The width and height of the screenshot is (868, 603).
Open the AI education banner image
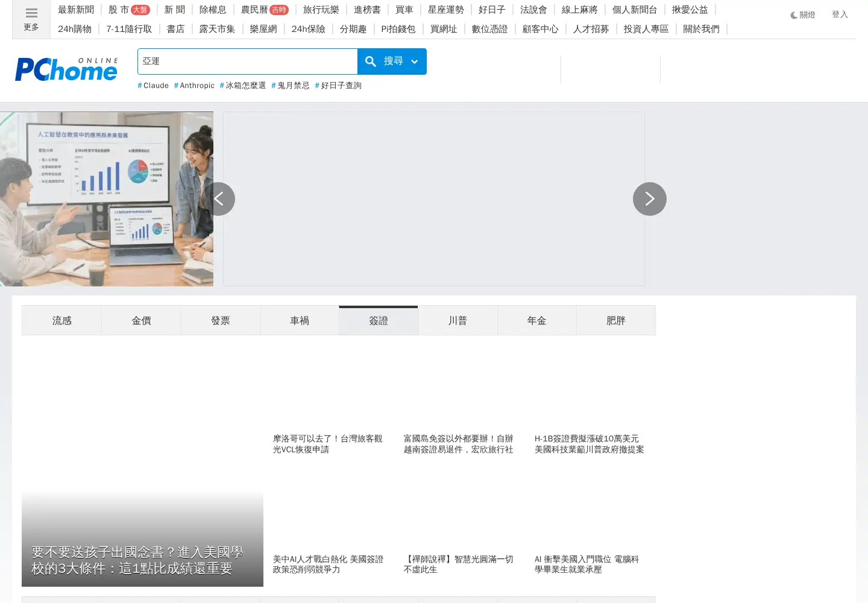(107, 199)
